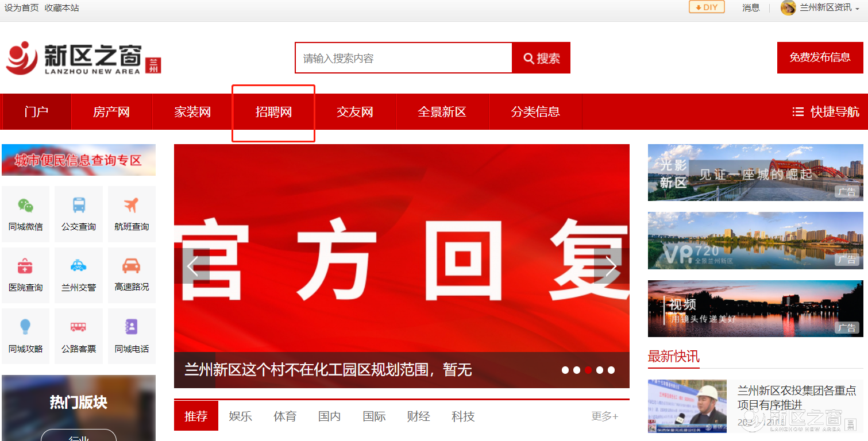Click the DIY button in the top bar
Viewport: 868px width, 441px height.
(x=707, y=7)
